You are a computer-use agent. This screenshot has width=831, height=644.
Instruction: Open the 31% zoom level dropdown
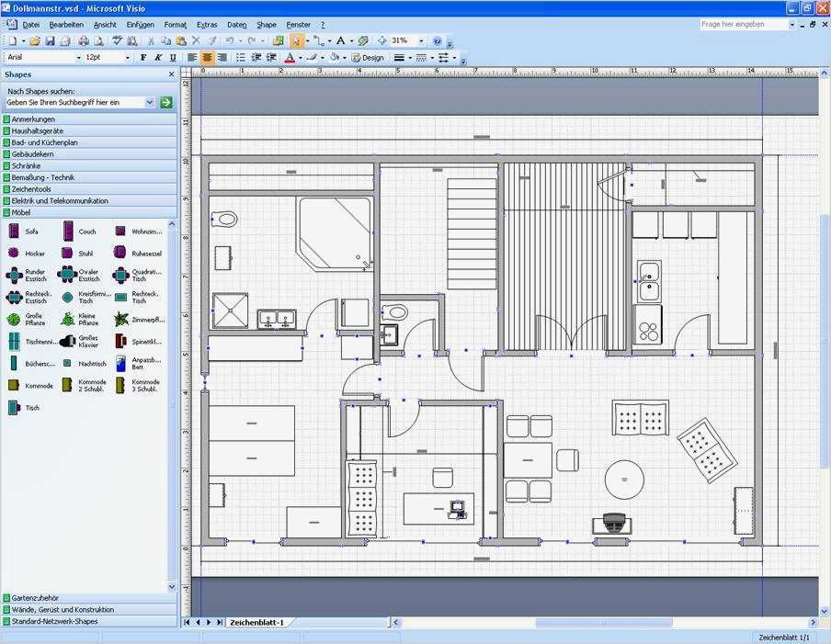click(421, 40)
